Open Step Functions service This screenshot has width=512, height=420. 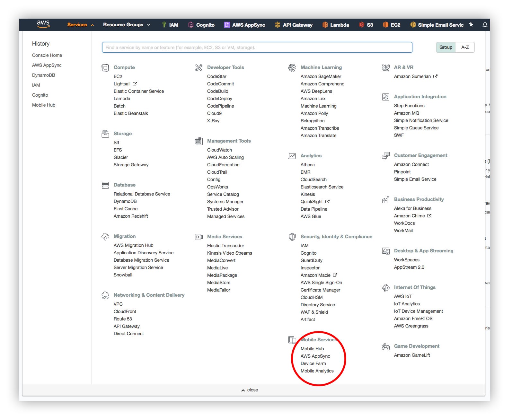tap(409, 106)
